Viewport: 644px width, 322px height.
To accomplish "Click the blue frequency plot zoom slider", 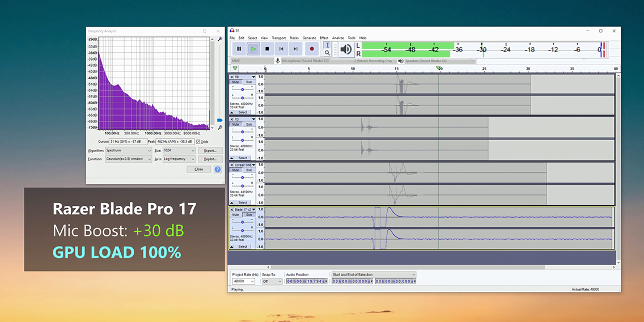I will point(220,120).
